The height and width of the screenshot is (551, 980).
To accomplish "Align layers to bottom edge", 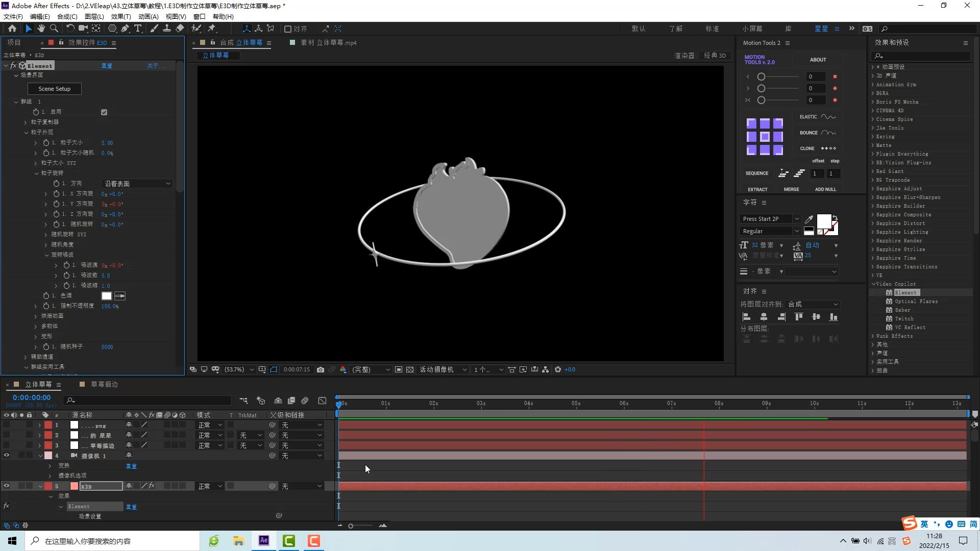I will 834,317.
